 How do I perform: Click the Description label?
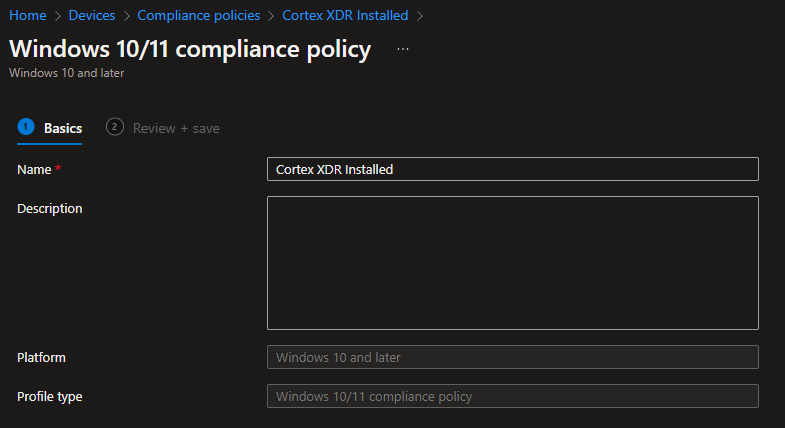click(x=50, y=208)
